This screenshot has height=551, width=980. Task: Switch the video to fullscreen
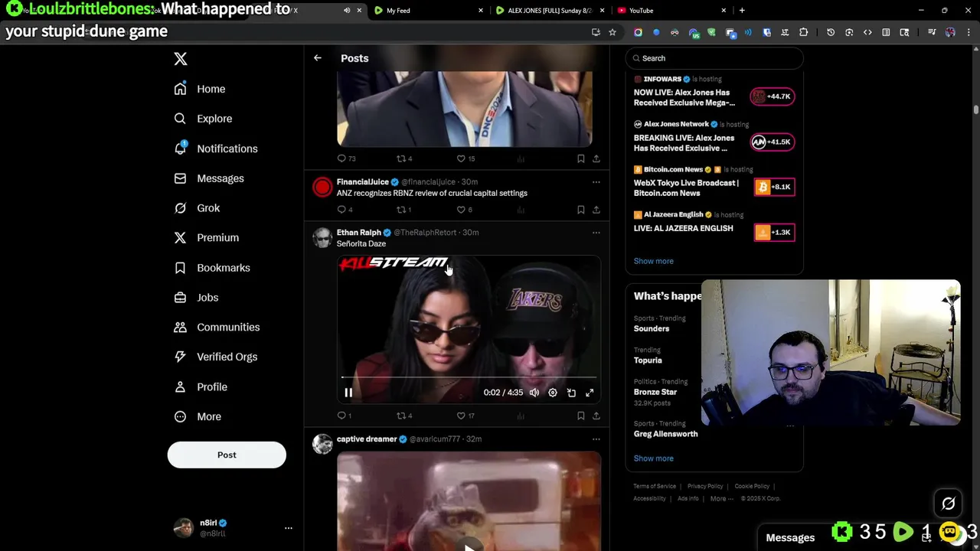pos(590,393)
